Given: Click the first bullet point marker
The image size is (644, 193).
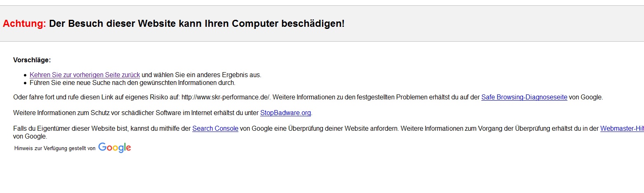Looking at the screenshot, I should 26,75.
